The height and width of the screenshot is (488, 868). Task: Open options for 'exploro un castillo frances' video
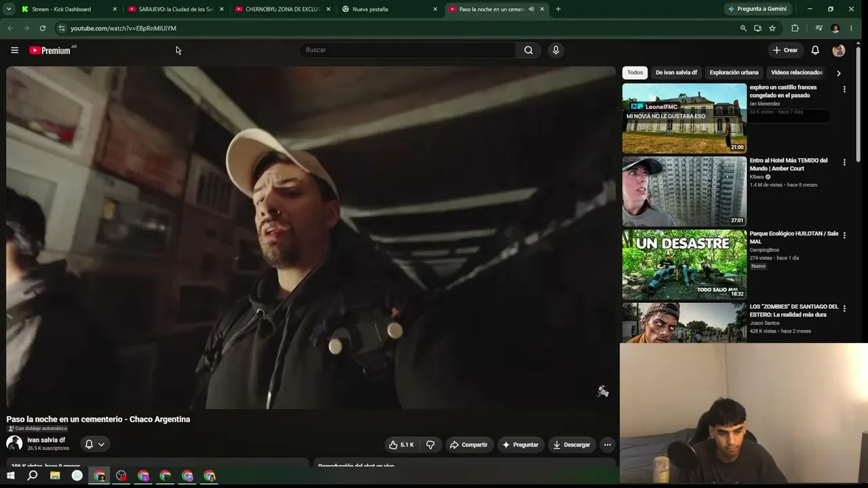pos(844,89)
